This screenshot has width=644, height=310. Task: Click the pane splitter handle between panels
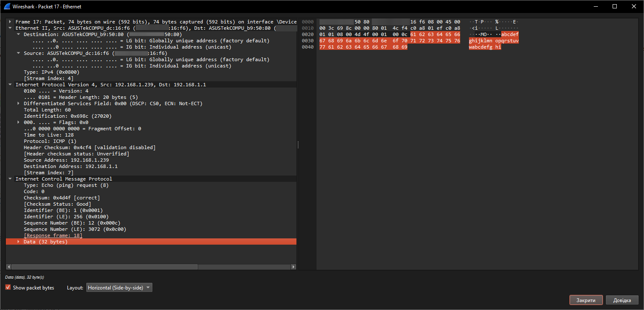click(298, 145)
